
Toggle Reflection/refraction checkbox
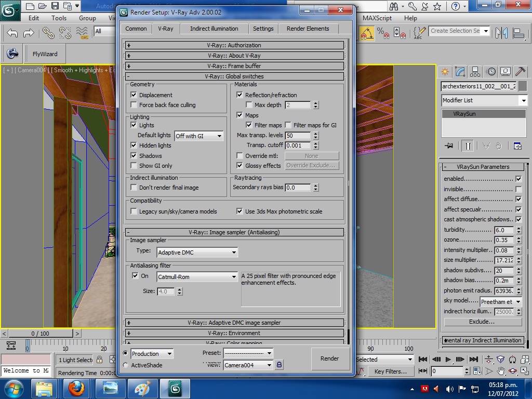[x=240, y=95]
